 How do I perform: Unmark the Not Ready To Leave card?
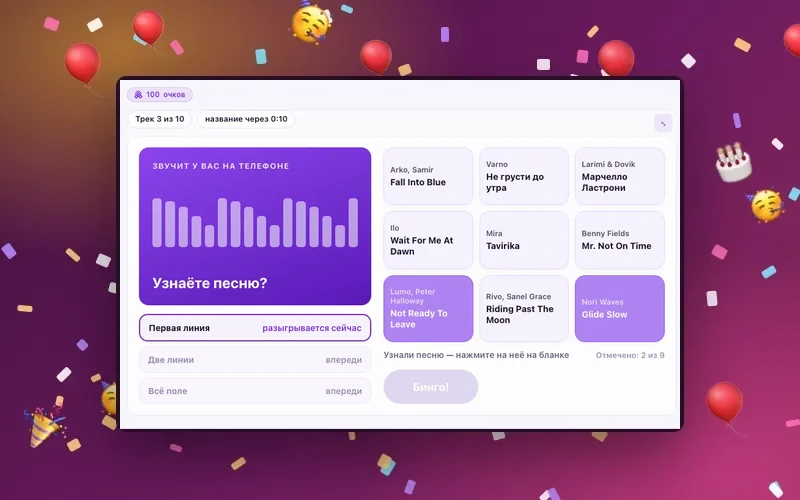[428, 308]
